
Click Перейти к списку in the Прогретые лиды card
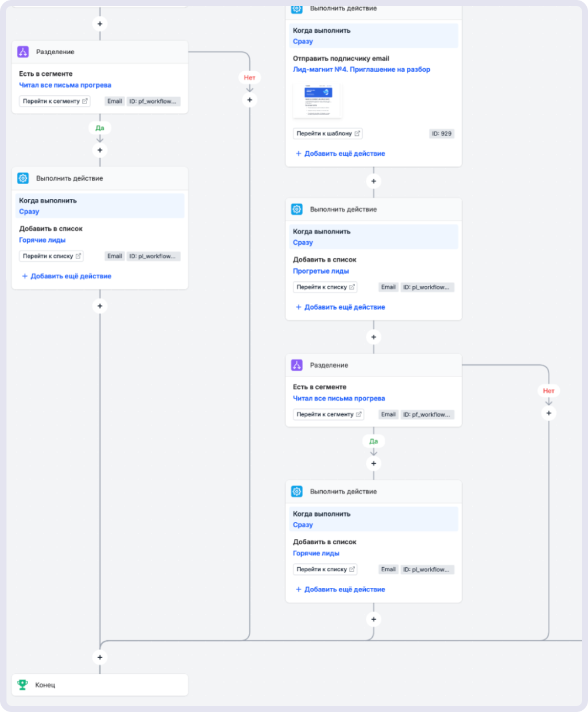[326, 287]
